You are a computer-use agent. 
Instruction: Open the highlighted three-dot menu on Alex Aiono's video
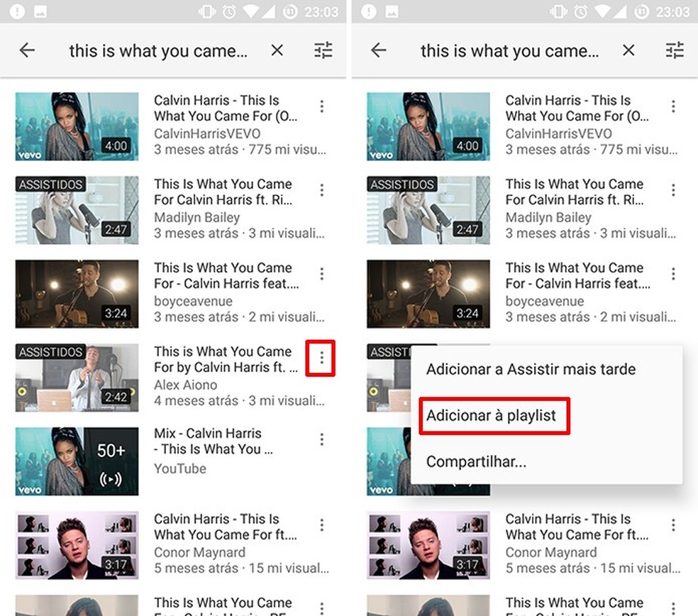tap(321, 358)
